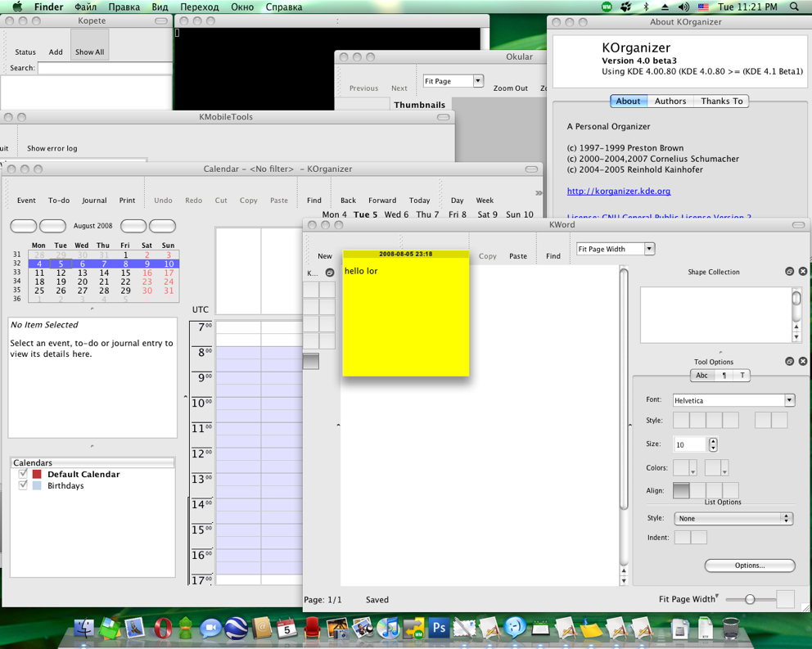Uncheck the Default Calendar checkbox

[x=23, y=474]
